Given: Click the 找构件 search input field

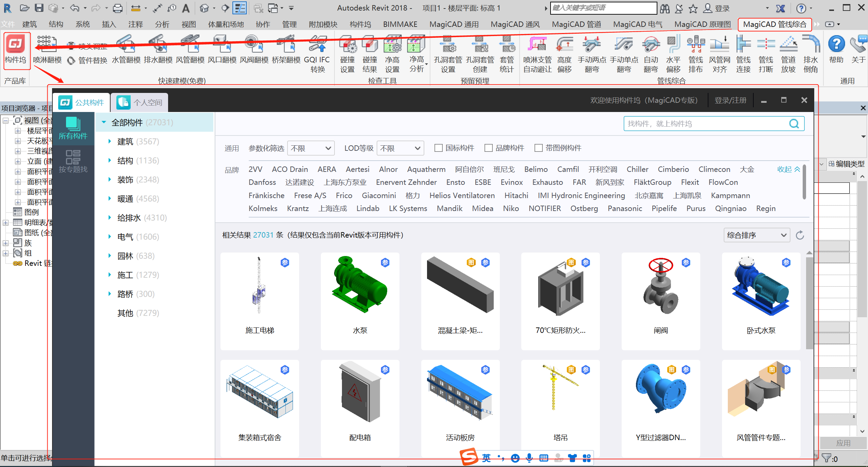Looking at the screenshot, I should [x=706, y=124].
